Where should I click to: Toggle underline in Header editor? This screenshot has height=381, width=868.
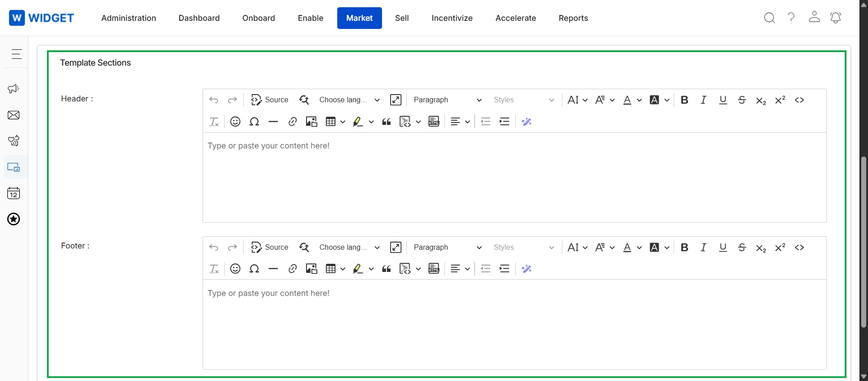[x=723, y=100]
